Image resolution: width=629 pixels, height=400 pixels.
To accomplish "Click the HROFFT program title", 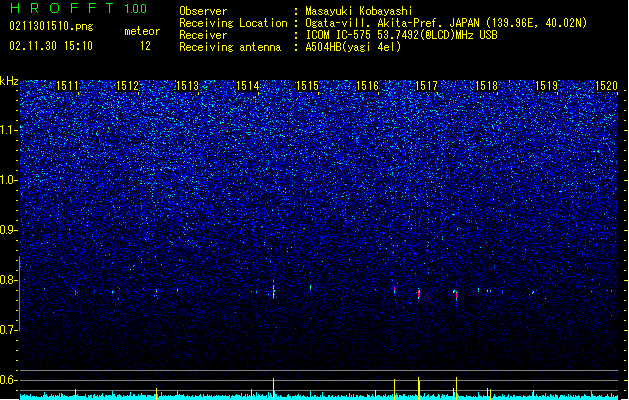I will 62,8.
